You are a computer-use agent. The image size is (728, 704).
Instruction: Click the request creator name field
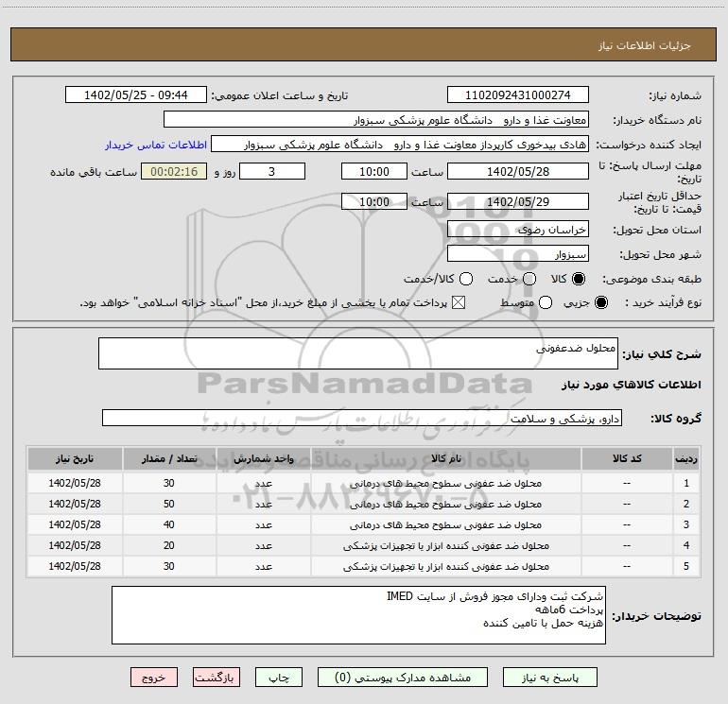[400, 145]
